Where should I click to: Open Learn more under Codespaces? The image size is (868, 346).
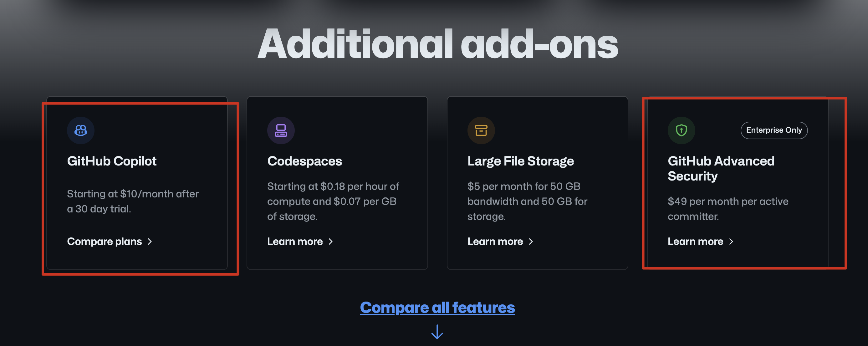click(x=295, y=242)
